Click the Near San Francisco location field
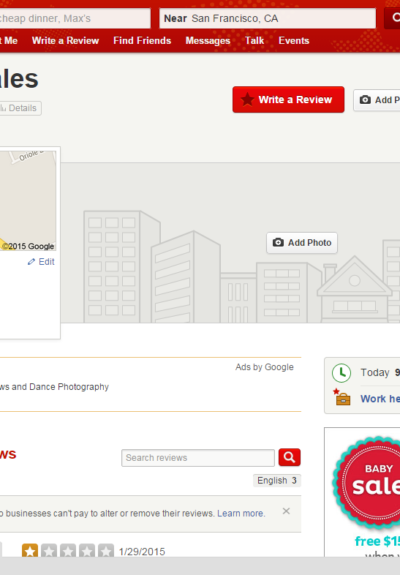Screen dimensions: 400x575 (268, 18)
